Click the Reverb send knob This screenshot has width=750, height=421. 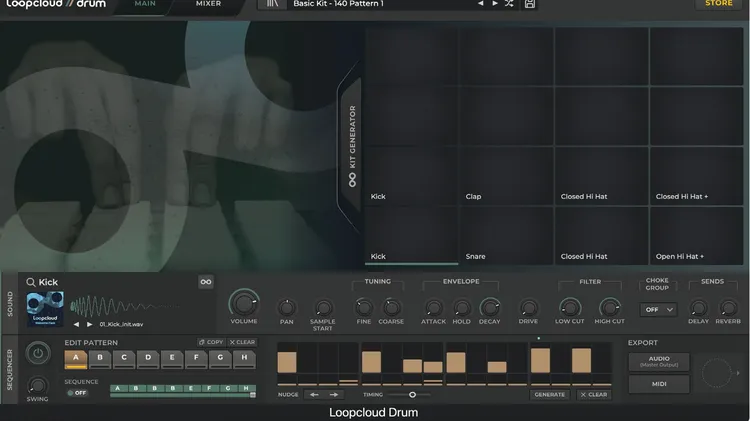[728, 308]
